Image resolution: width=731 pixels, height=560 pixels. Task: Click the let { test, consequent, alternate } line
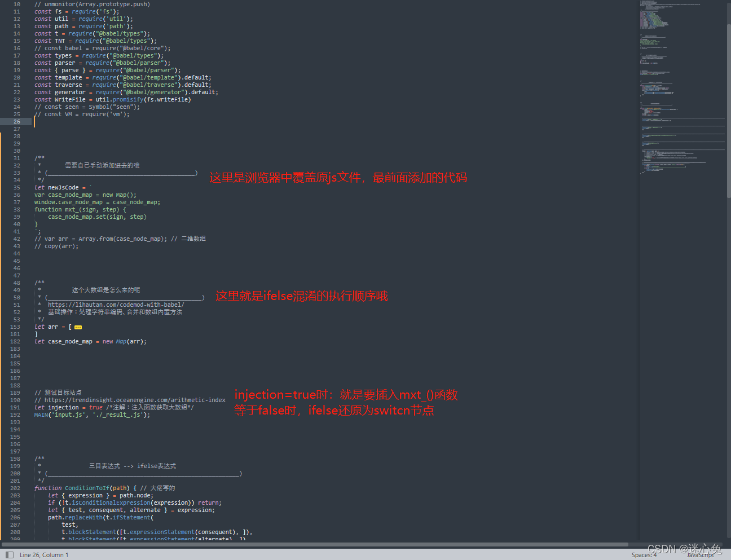tap(131, 510)
